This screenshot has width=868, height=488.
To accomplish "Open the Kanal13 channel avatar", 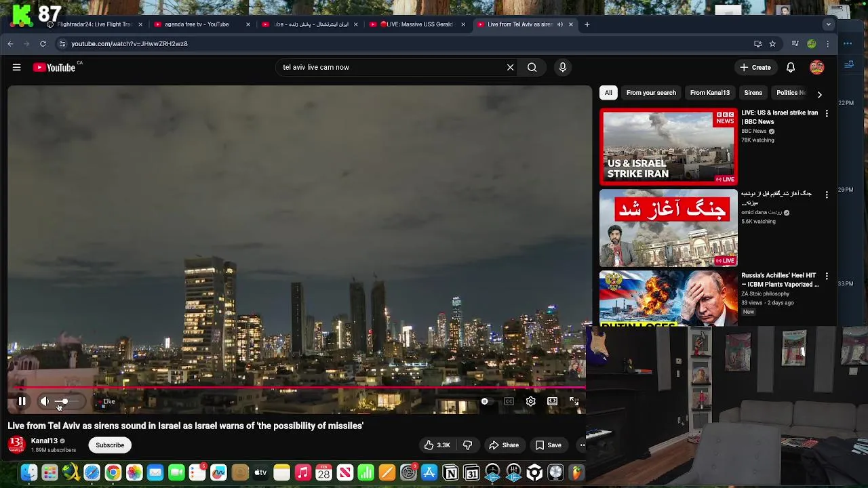I will [16, 445].
